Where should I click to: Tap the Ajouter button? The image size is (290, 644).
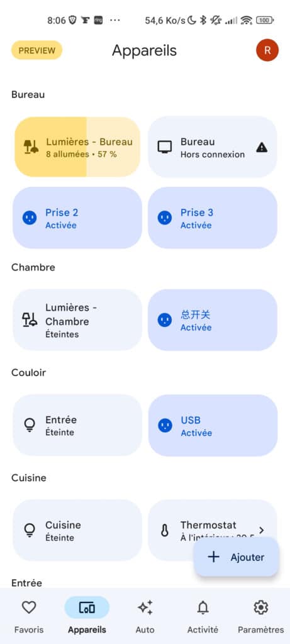tap(237, 557)
